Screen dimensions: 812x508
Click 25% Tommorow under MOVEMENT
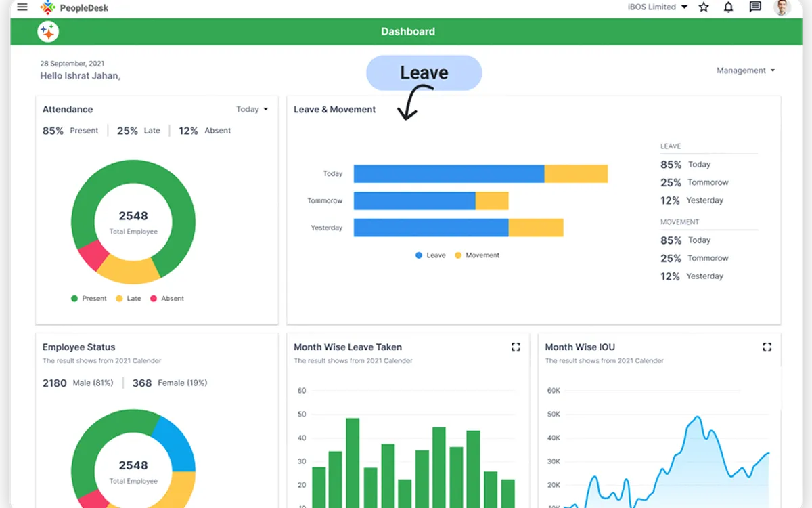695,259
